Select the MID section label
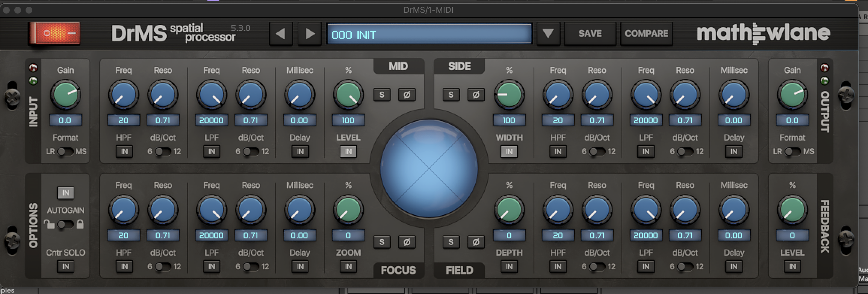 (398, 66)
